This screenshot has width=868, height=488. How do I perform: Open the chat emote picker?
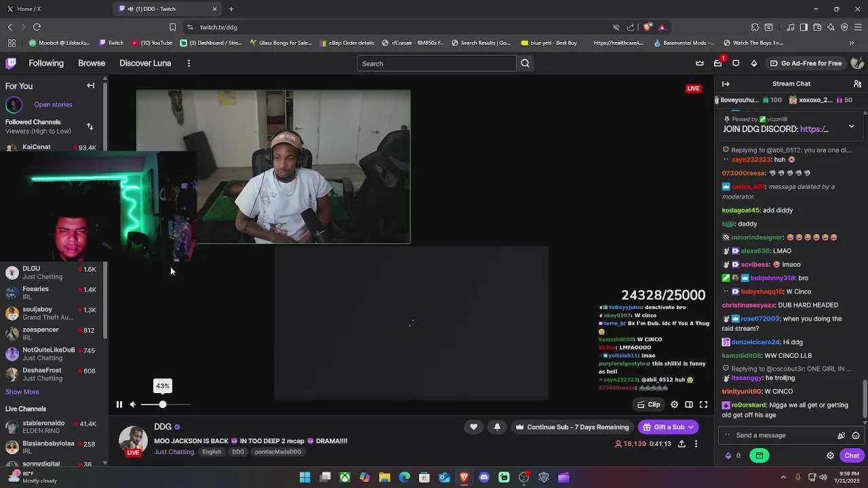856,436
